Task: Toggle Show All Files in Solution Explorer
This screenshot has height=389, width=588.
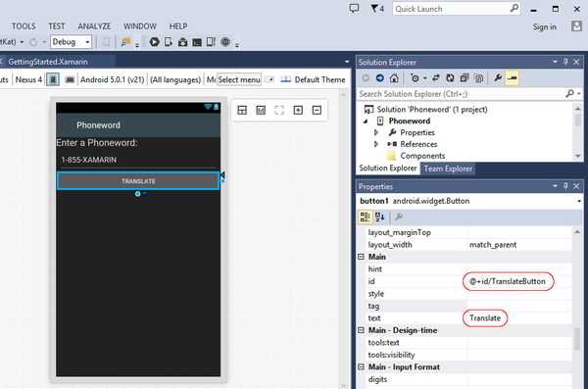Action: (x=479, y=78)
